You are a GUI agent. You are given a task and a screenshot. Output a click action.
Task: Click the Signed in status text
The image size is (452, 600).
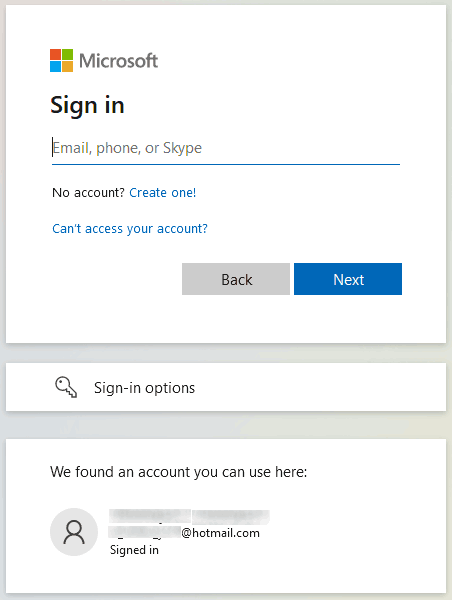coord(134,550)
